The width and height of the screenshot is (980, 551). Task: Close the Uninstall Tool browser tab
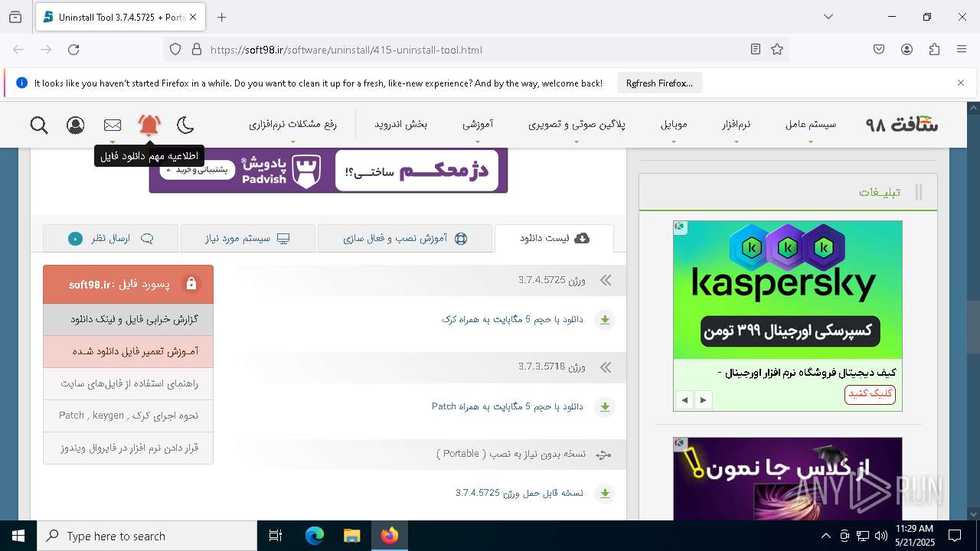coord(193,17)
